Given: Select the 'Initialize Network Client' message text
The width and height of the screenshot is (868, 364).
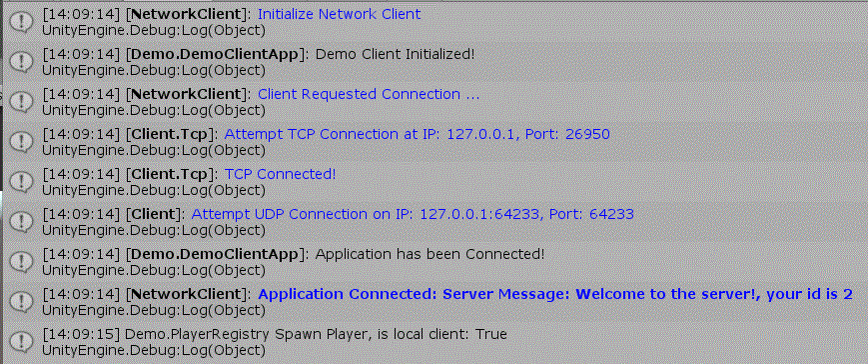Looking at the screenshot, I should point(340,14).
